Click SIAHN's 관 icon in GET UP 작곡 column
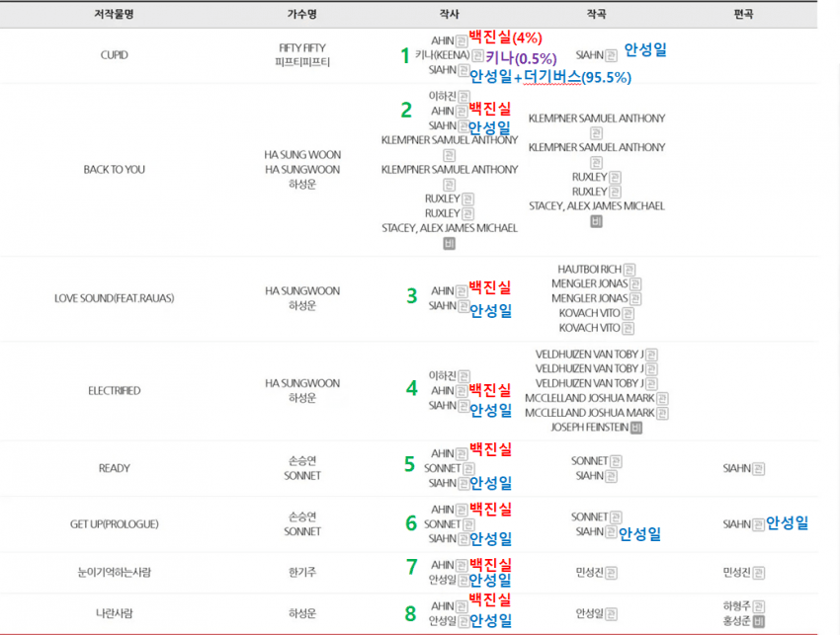The image size is (840, 635). tap(611, 532)
